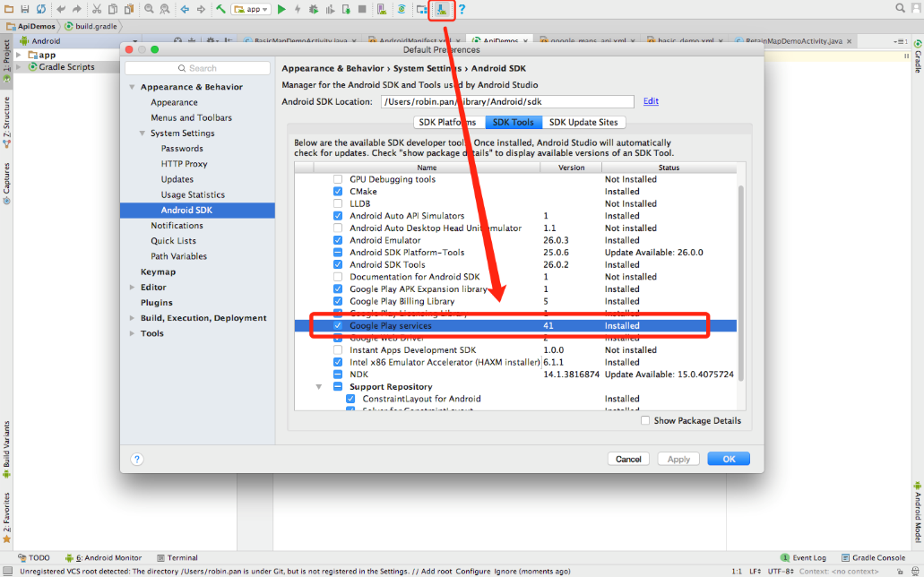The width and height of the screenshot is (924, 577).
Task: Uncheck the Android Emulator checkbox
Action: point(338,240)
